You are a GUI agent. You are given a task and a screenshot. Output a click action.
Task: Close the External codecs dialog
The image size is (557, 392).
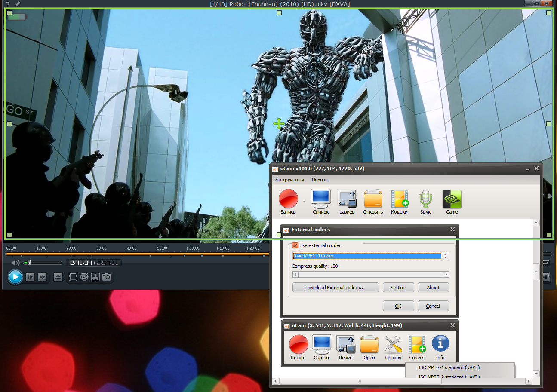tap(452, 230)
